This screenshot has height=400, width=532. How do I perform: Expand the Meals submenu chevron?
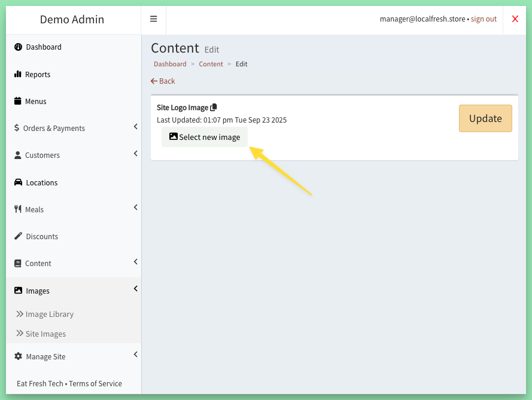coord(136,207)
